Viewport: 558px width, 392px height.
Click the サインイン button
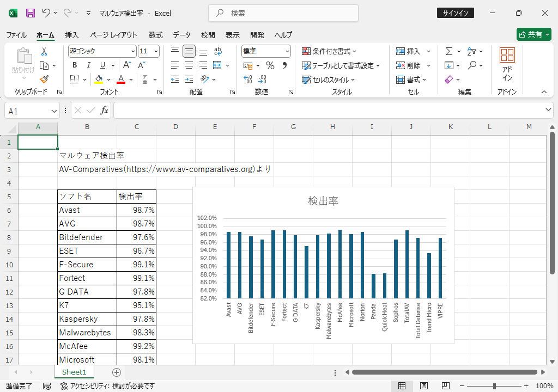point(455,13)
